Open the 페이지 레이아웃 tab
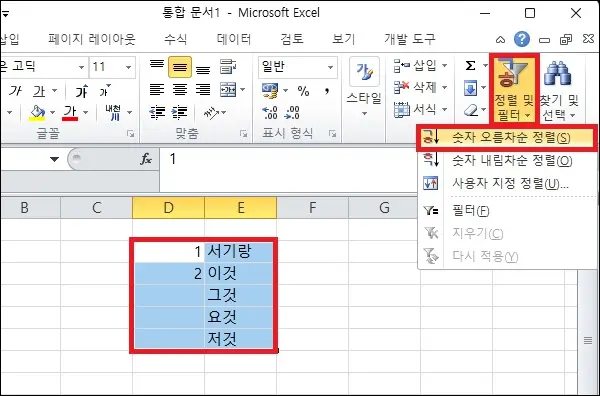Screen dimensions: 600x396 [91, 39]
